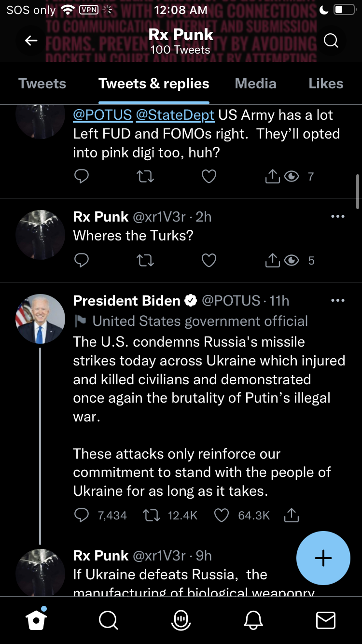The image size is (362, 644).
Task: Open direct messages envelope icon
Action: [326, 620]
